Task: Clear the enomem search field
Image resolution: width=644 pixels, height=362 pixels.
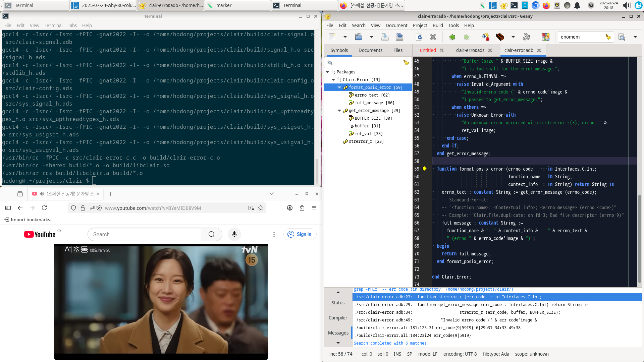Action: click(x=608, y=37)
